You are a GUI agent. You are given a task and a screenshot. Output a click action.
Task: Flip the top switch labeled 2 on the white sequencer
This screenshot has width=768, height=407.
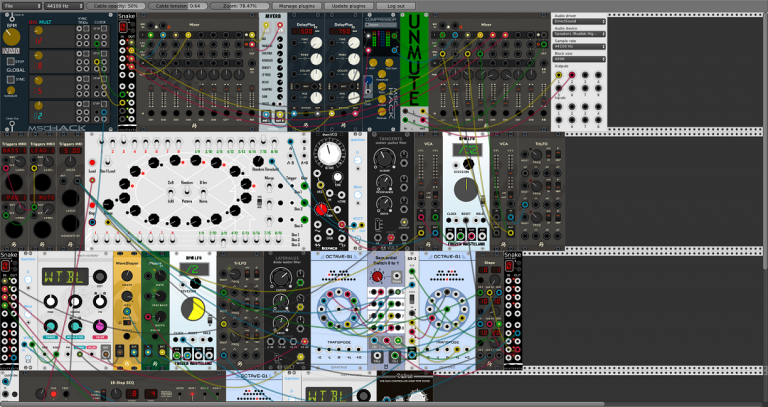coord(112,143)
